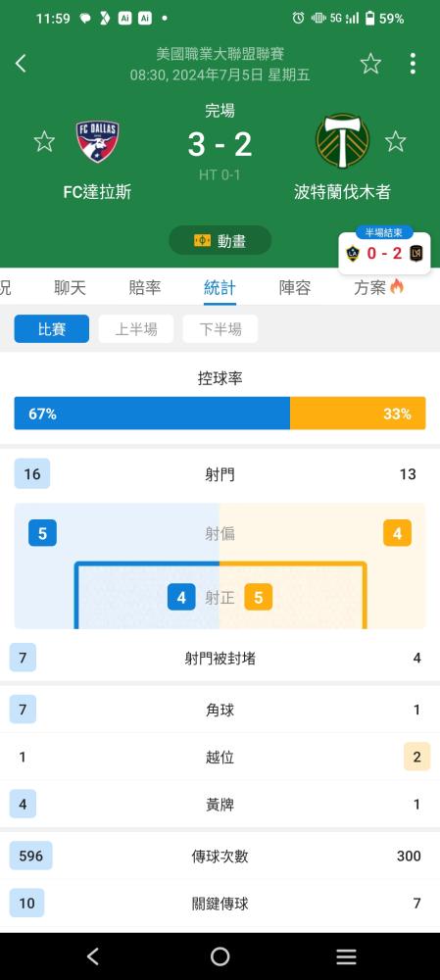Tap the LAFC crest in the floating card
The width and height of the screenshot is (440, 980).
click(x=416, y=254)
